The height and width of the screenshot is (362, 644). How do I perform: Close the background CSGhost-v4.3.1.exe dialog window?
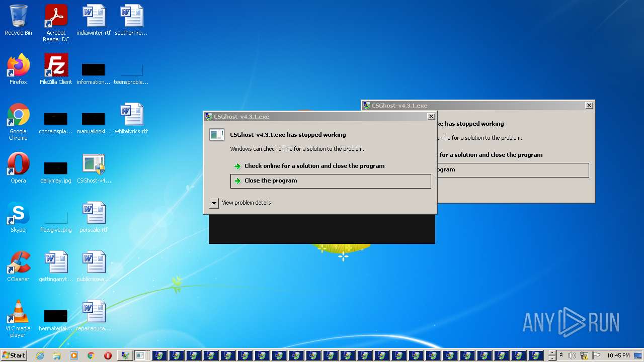point(589,106)
